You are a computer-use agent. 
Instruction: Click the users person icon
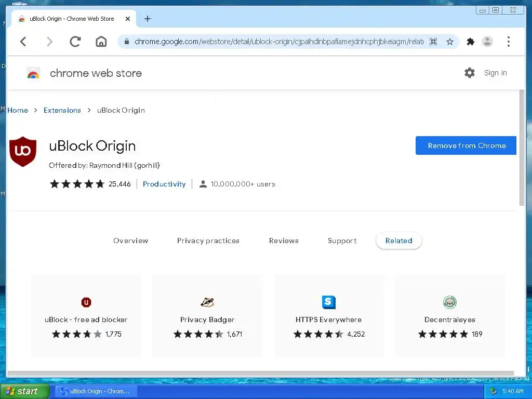(x=203, y=184)
